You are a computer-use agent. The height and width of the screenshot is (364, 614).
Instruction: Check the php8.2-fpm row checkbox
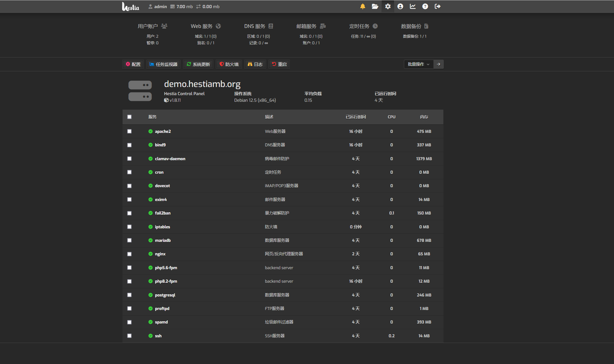tap(129, 281)
